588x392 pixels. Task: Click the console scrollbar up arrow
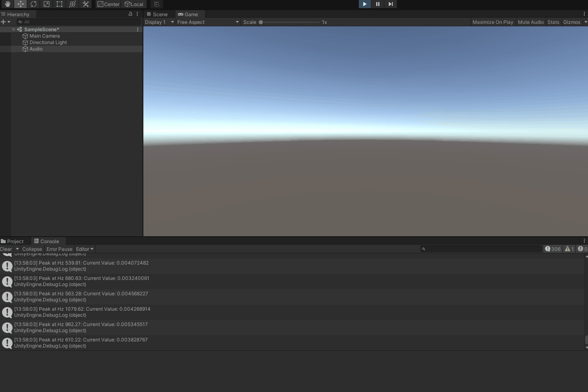(x=586, y=256)
